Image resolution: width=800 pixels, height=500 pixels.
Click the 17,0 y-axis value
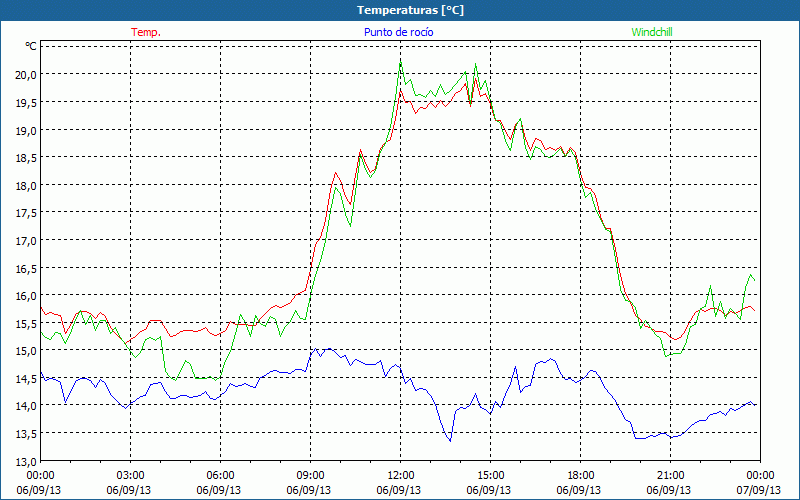[x=26, y=240]
